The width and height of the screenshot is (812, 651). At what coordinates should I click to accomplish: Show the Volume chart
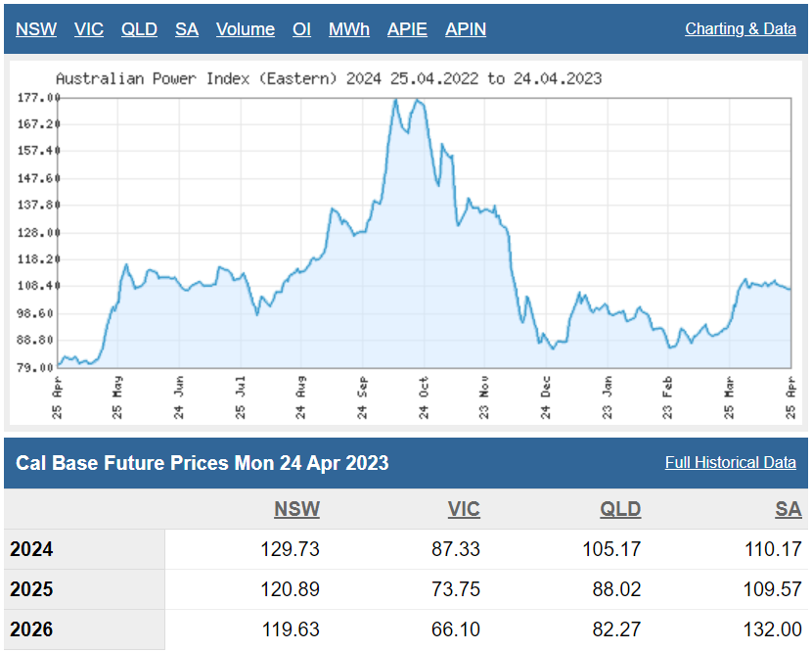pos(246,29)
